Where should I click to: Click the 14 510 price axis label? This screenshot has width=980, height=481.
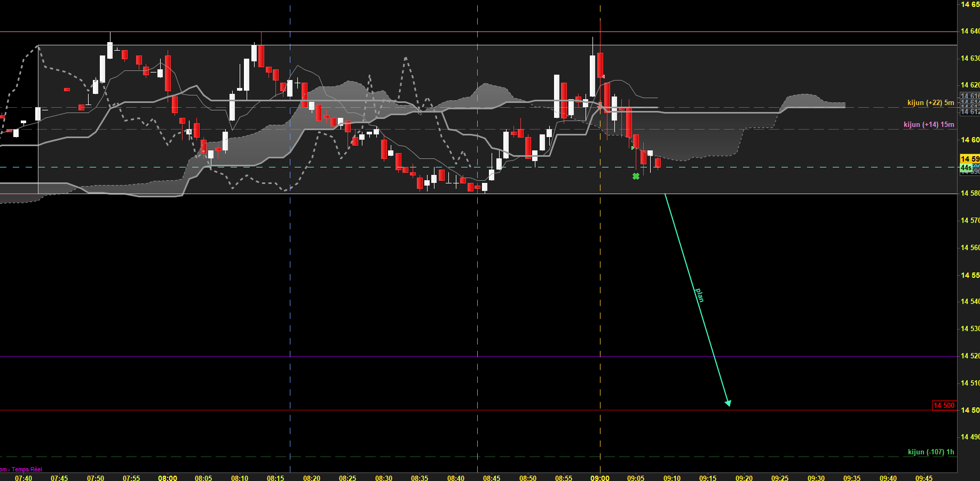tap(970, 383)
